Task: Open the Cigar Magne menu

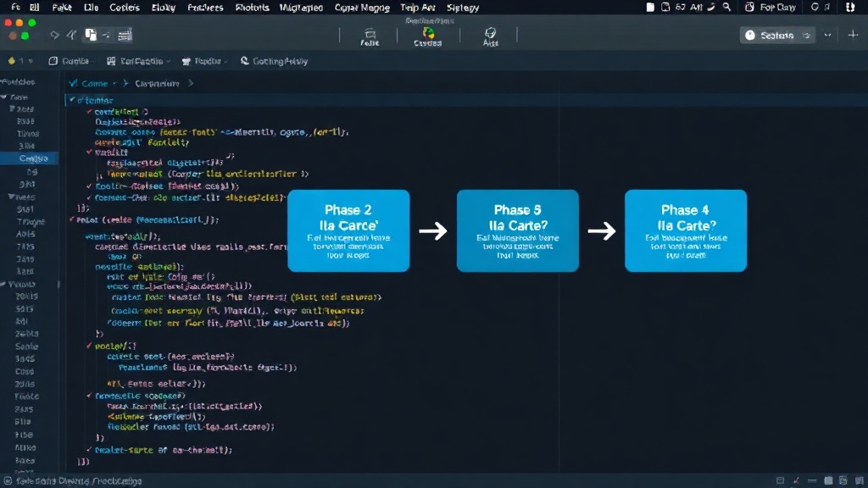Action: (362, 7)
